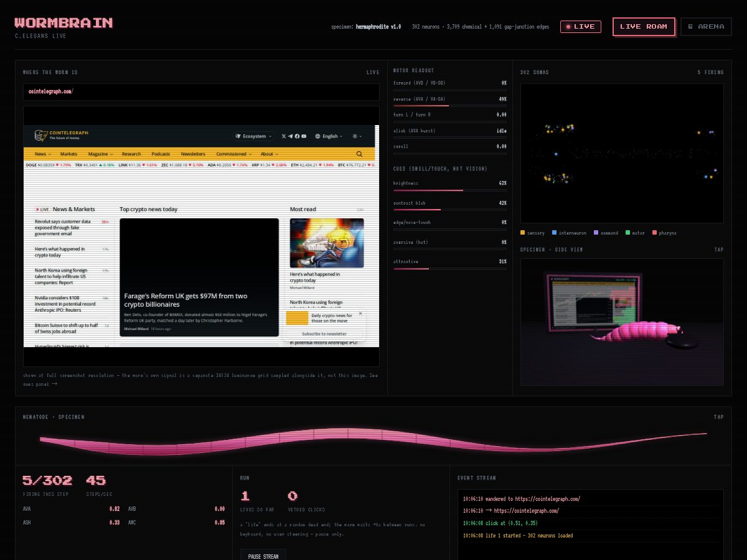Click the Facebook icon in Cointelegraph header
747x560 pixels.
point(297,136)
